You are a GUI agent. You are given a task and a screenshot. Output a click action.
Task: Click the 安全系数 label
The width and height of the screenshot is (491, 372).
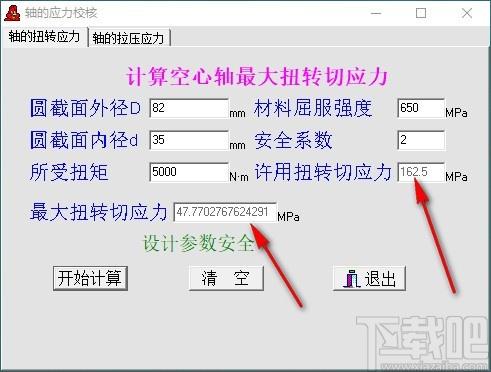pos(294,140)
